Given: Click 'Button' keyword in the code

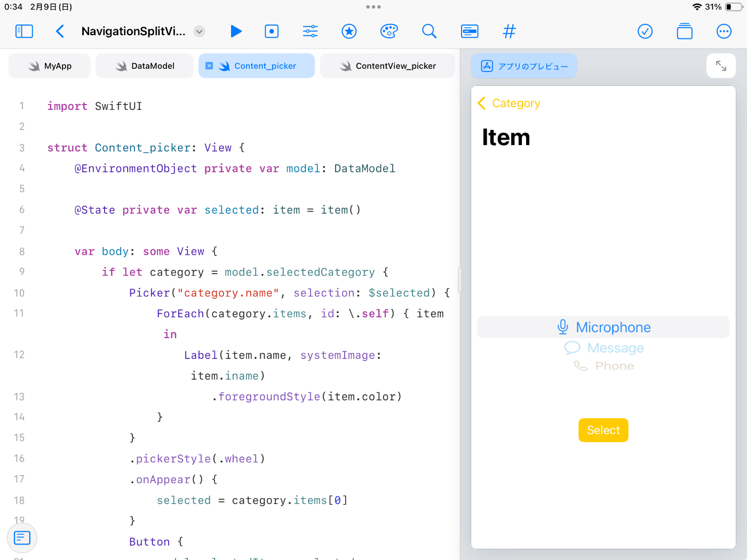Looking at the screenshot, I should click(x=149, y=542).
